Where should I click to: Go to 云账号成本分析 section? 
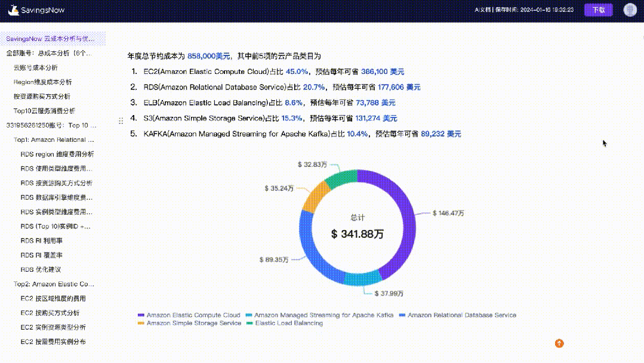(x=35, y=68)
